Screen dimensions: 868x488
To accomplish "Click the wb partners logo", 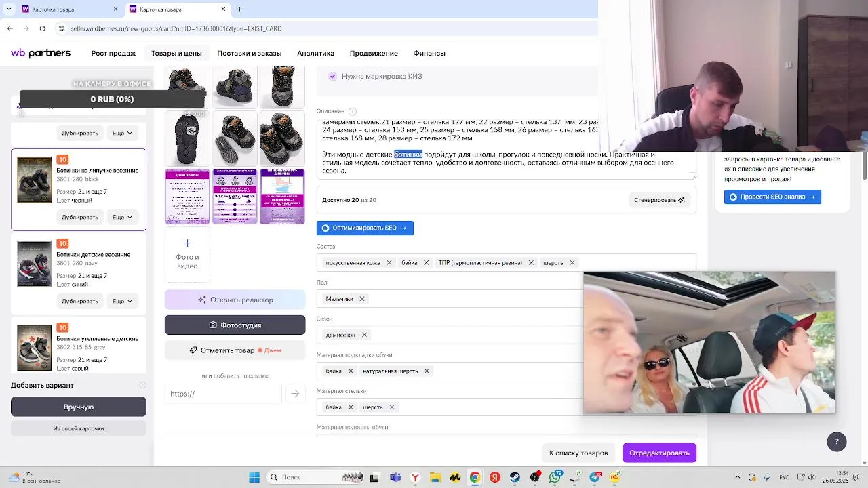I will point(41,53).
